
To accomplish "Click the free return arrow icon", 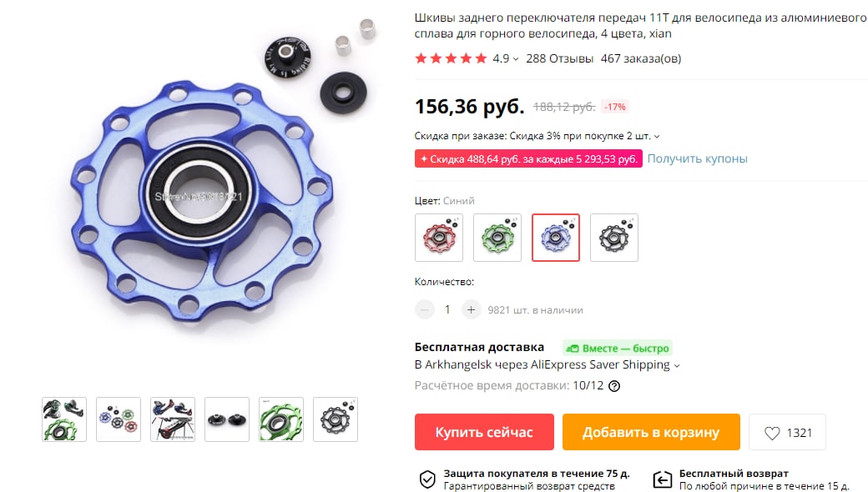I will tap(662, 479).
